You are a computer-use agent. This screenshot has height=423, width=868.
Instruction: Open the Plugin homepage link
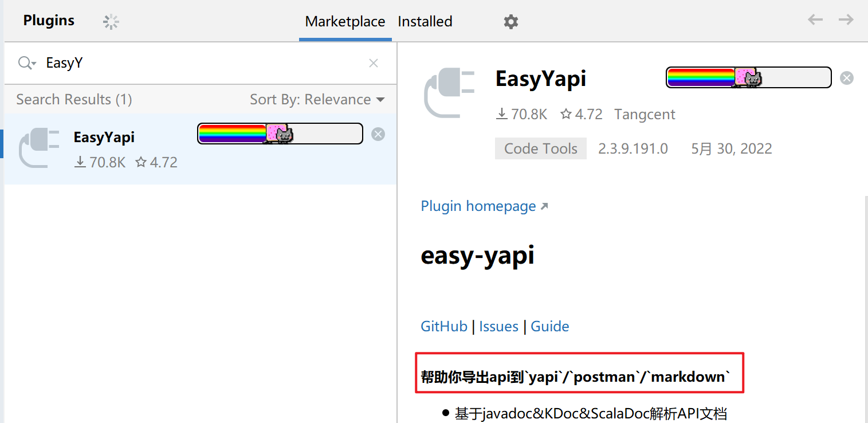(x=484, y=206)
